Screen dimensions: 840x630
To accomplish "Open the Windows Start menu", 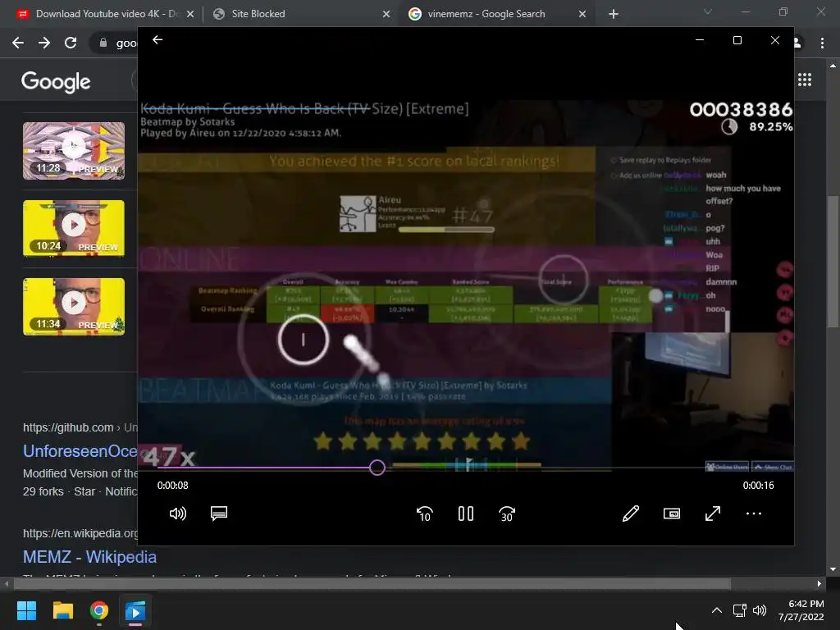I will click(26, 610).
